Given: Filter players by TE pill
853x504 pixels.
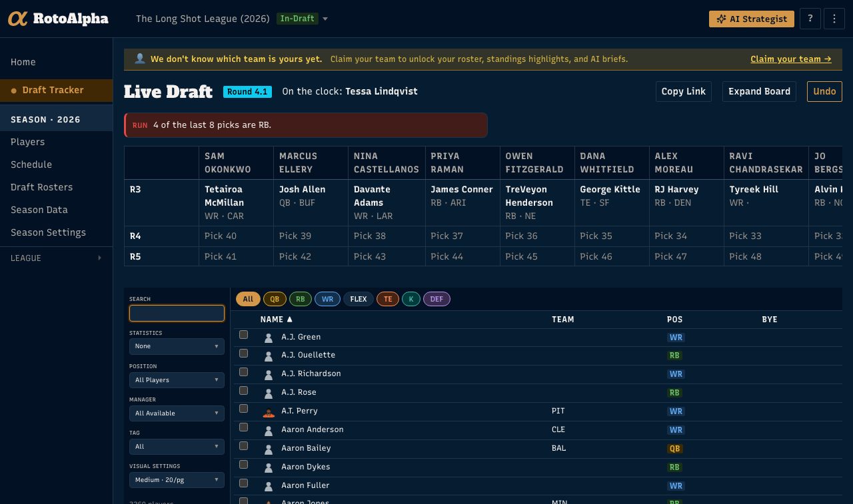Looking at the screenshot, I should [x=388, y=300].
